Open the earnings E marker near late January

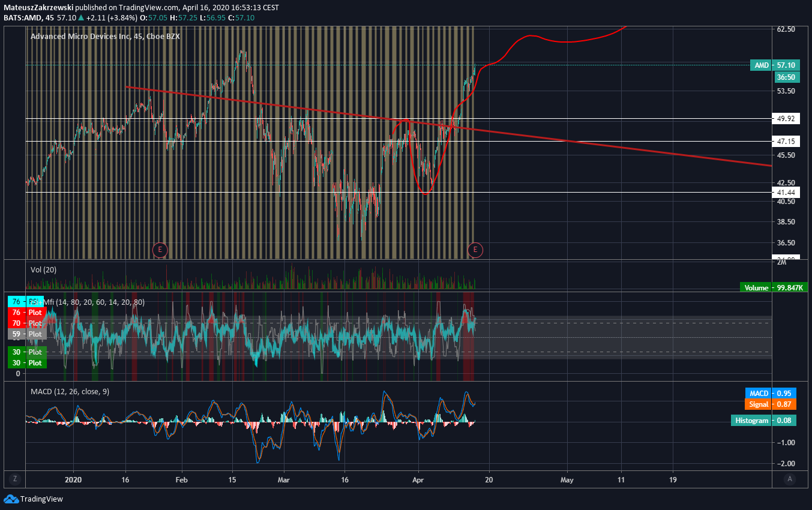click(x=160, y=249)
